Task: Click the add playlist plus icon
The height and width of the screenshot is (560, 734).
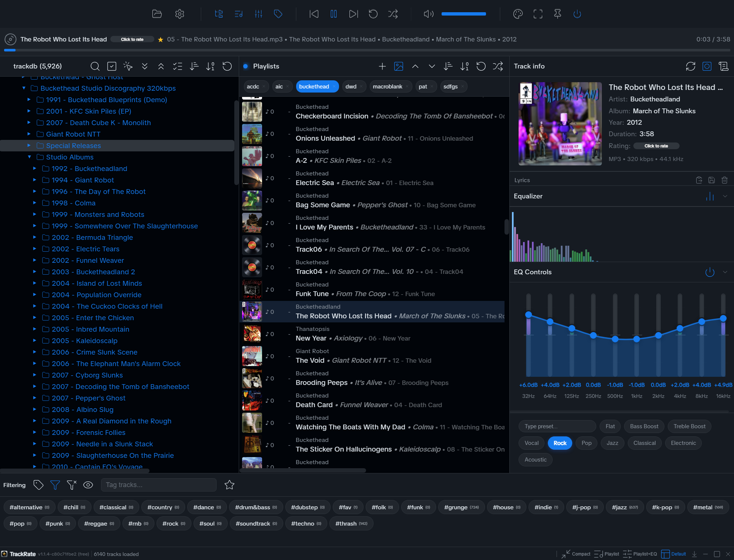Action: pyautogui.click(x=382, y=66)
